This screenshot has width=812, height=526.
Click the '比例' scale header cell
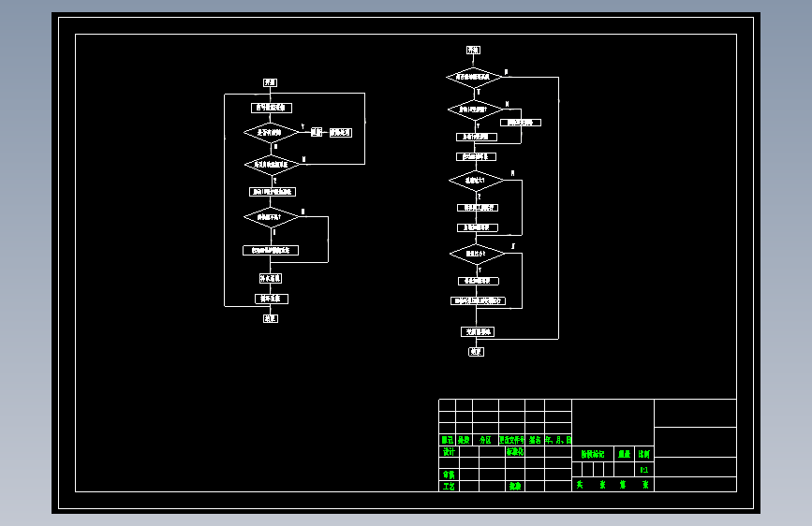[643, 454]
